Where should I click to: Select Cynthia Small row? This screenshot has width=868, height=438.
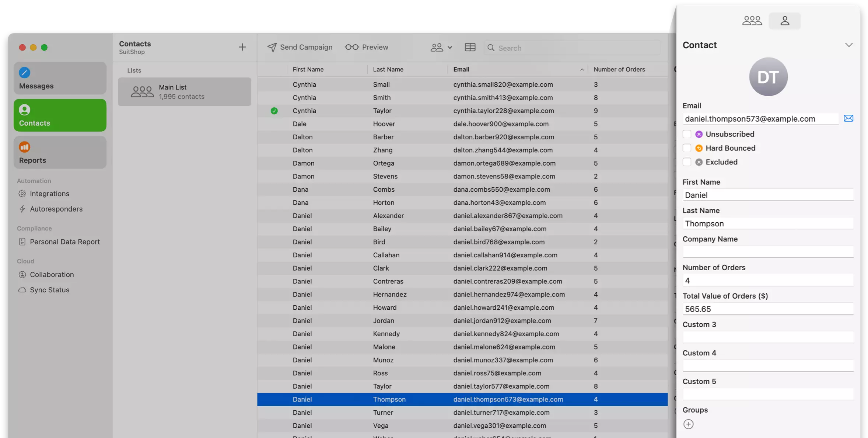[462, 84]
